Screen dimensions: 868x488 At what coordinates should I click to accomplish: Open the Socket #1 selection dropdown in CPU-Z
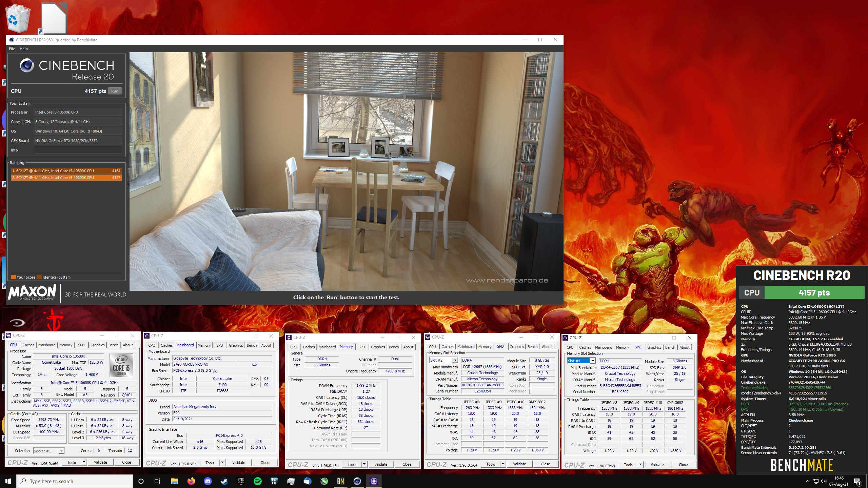[x=48, y=451]
